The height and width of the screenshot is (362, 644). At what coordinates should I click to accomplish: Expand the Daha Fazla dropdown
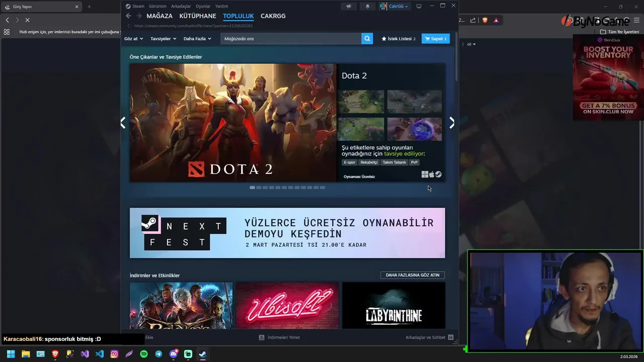point(197,39)
